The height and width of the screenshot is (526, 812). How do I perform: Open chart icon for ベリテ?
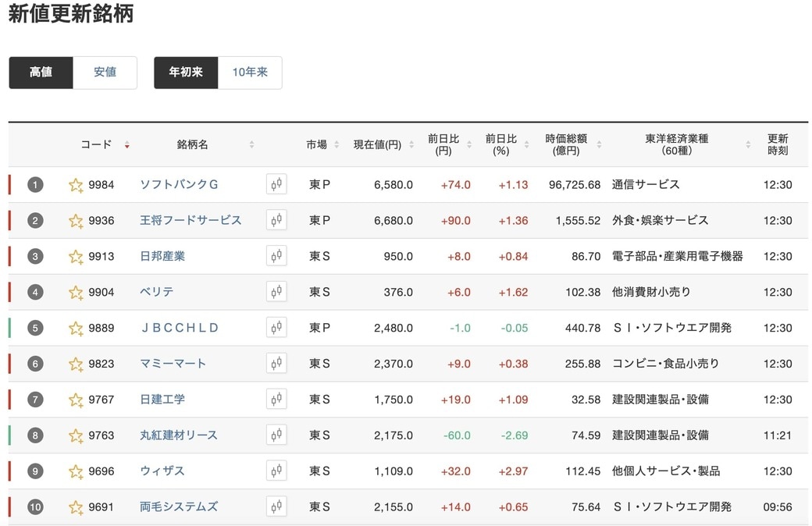[276, 291]
